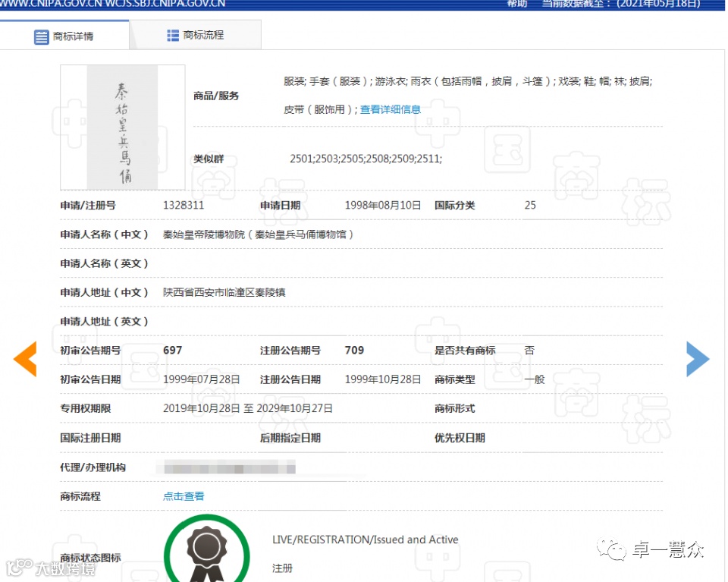
Task: Select preliminary announcement number 697
Action: (x=173, y=351)
